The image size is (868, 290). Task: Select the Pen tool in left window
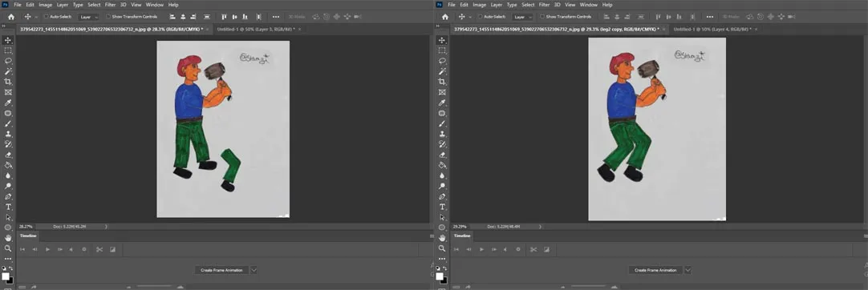click(x=8, y=196)
